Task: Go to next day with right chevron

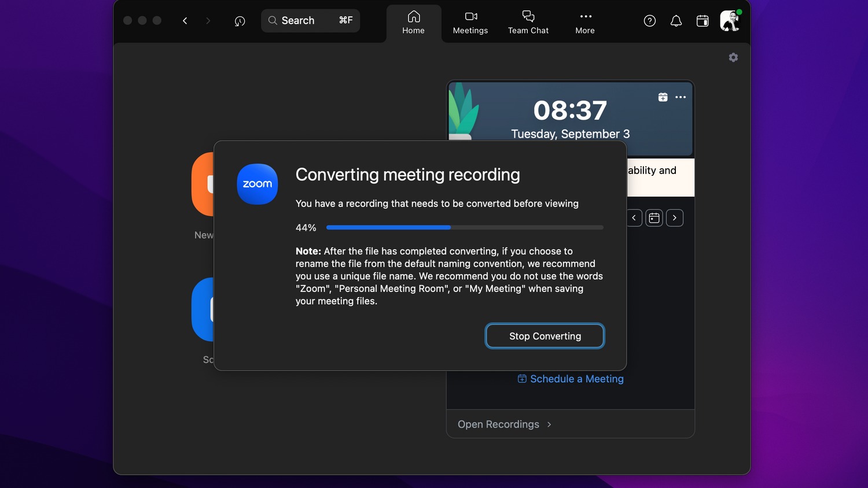Action: (675, 218)
